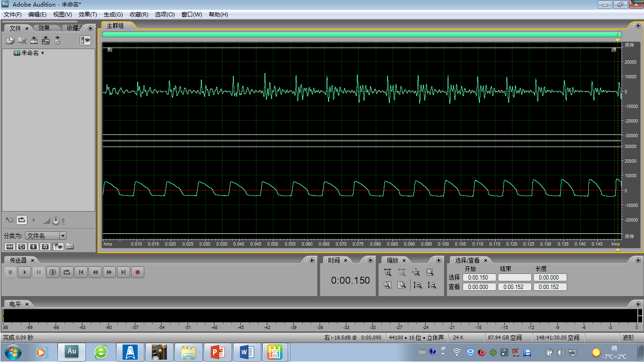Open the 窗口(W) menu
Viewport: 644px width, 362px height.
click(x=191, y=15)
